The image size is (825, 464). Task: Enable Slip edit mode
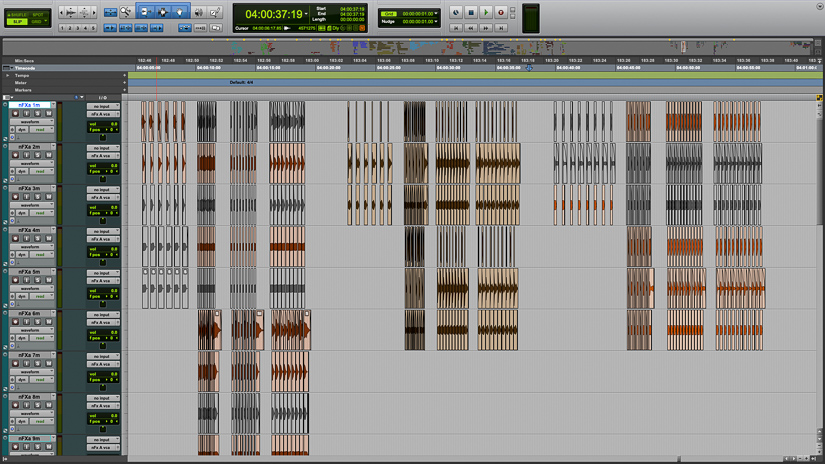(17, 22)
